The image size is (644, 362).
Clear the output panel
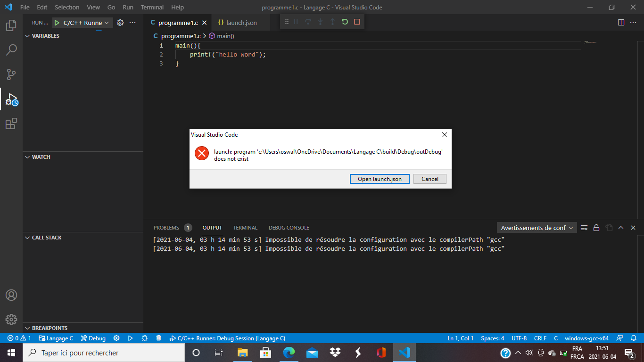point(584,228)
